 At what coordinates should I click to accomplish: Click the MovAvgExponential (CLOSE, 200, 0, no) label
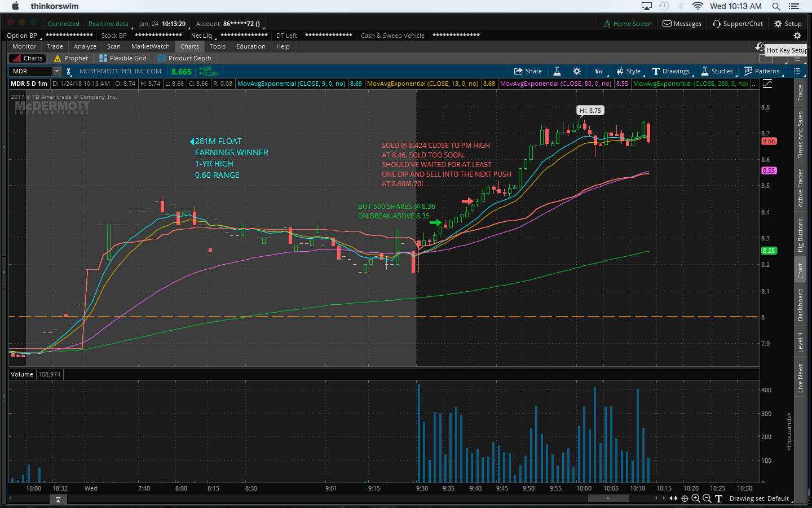pyautogui.click(x=691, y=84)
